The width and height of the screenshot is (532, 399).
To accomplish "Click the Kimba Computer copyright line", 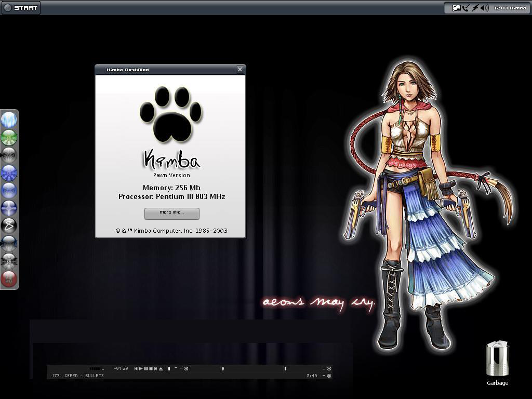I will (171, 230).
